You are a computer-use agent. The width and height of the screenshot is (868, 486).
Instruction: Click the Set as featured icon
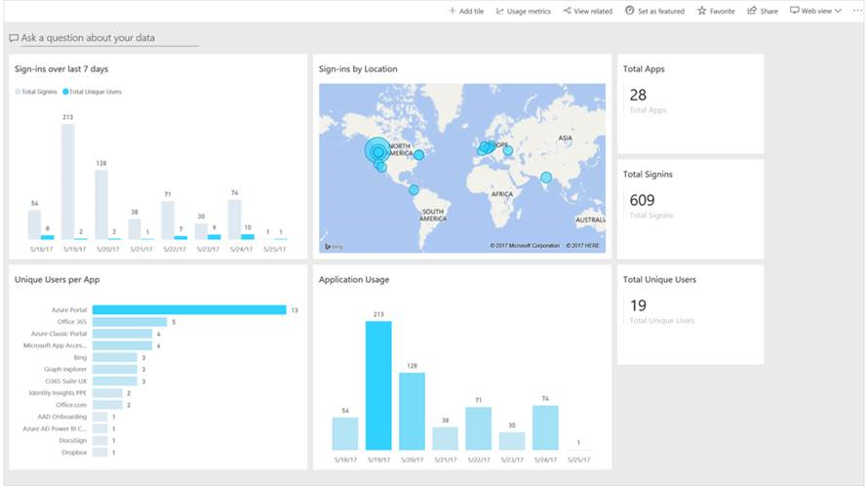[629, 11]
